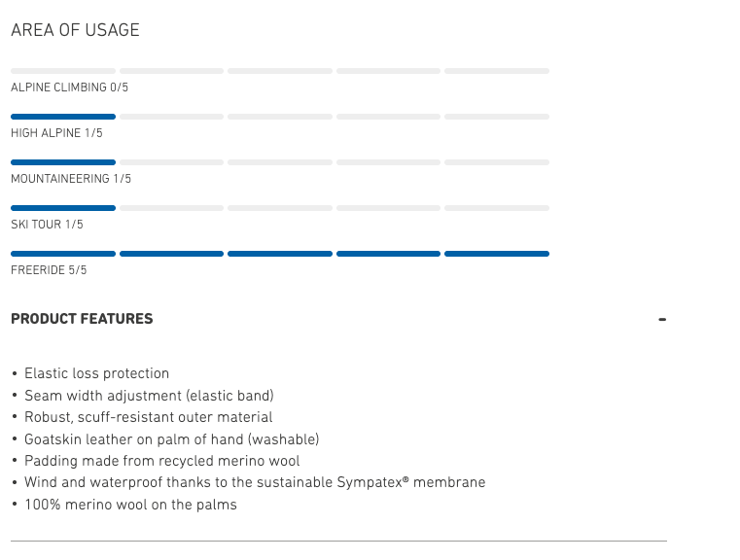Click the filled segment of High Alpine bar

point(63,117)
